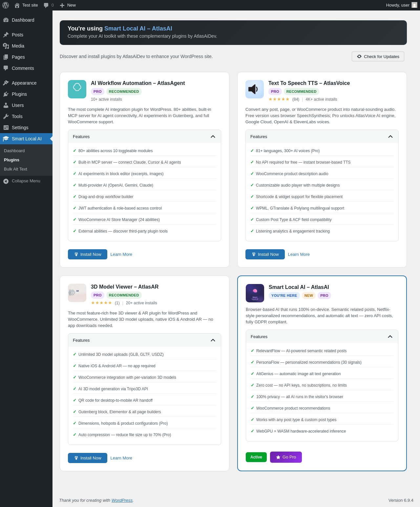This screenshot has width=420, height=507.
Task: Click the 3D Model Viewer – AtlasAR title
Action: (125, 287)
